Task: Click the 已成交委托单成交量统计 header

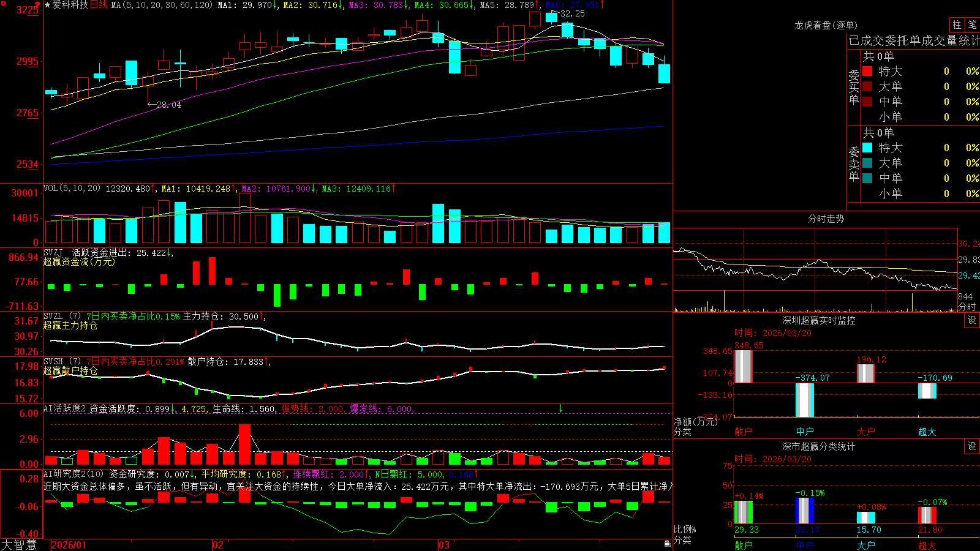Action: 914,40
